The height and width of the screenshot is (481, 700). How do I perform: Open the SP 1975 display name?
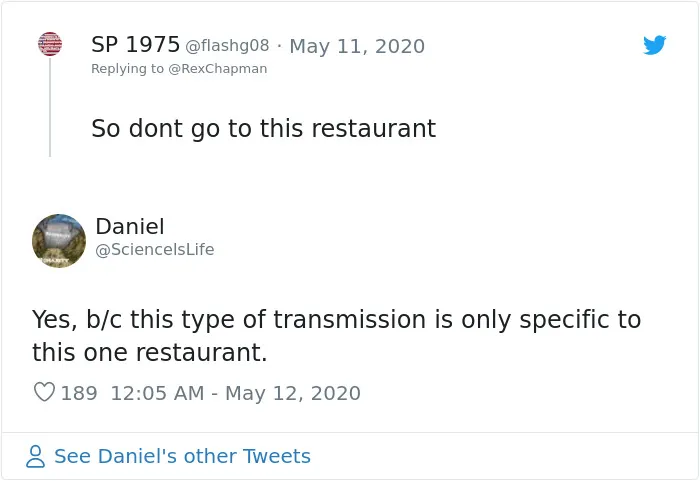[x=135, y=45]
